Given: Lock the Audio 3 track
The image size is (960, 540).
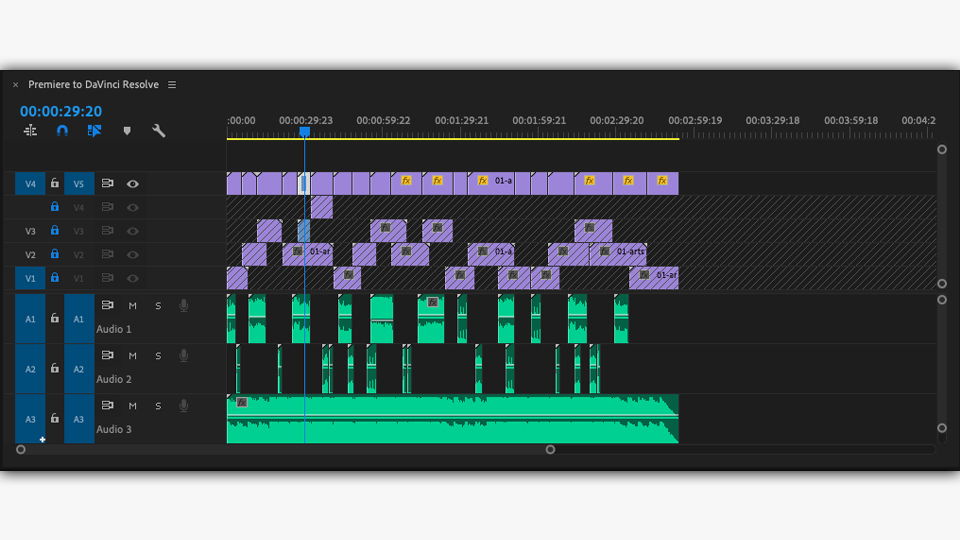Looking at the screenshot, I should (x=54, y=419).
